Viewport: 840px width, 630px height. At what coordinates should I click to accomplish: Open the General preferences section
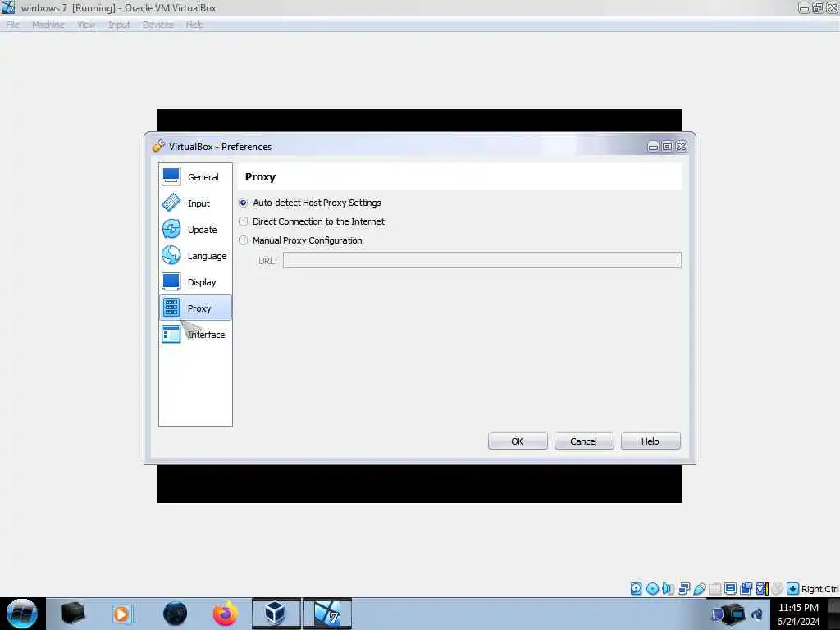click(195, 177)
